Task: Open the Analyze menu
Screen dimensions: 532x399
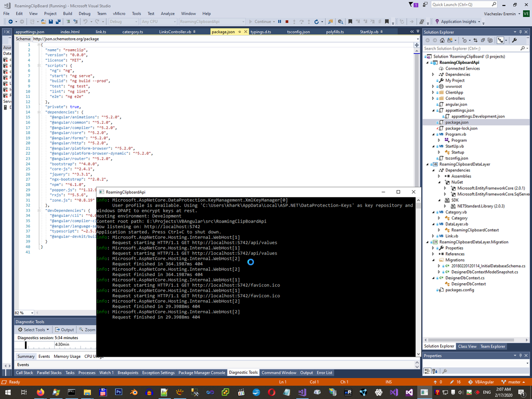Action: coord(168,14)
